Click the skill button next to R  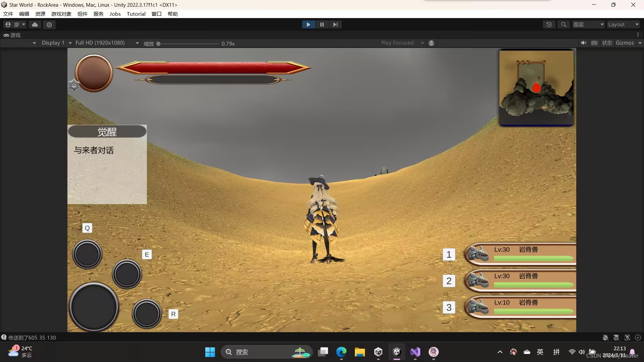click(147, 314)
